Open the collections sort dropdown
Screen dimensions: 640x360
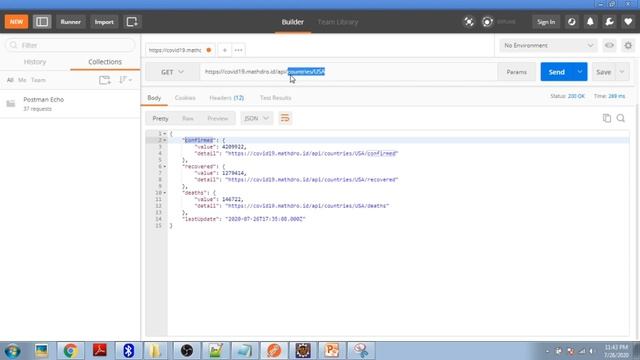(125, 80)
